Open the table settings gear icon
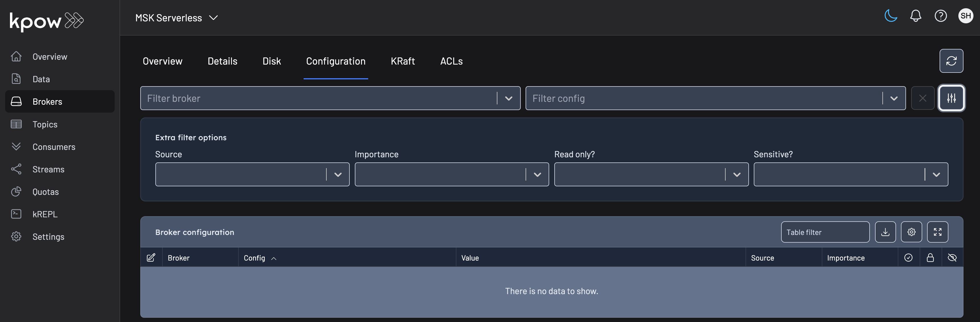 click(911, 232)
